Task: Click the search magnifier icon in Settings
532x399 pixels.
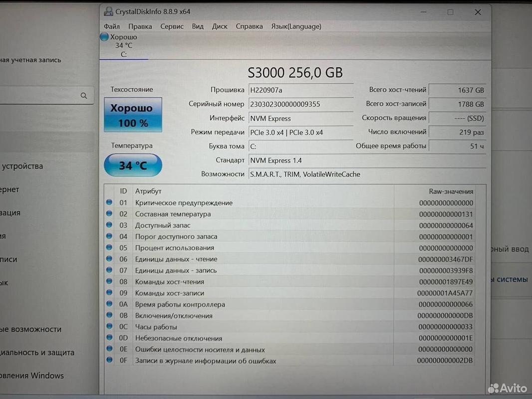Action: point(84,96)
